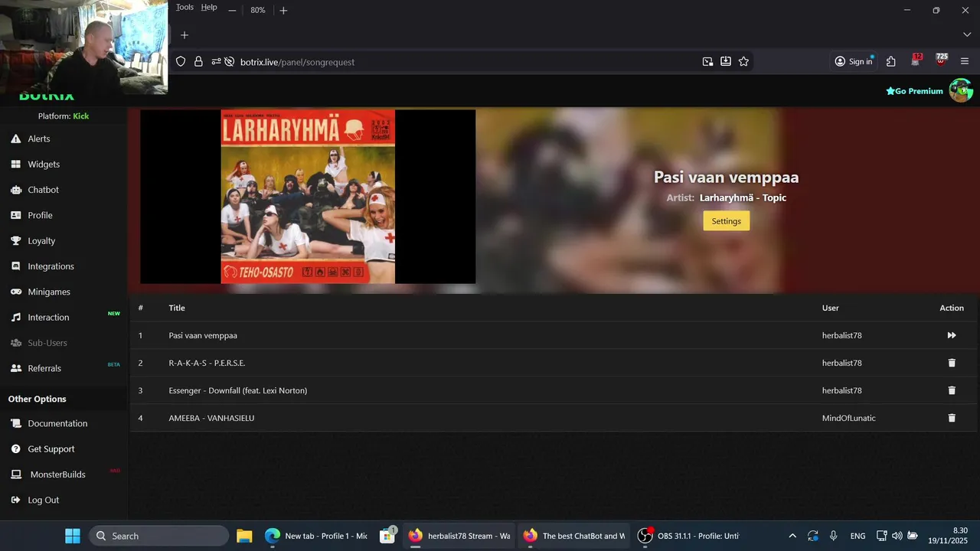Open Integrations section

point(51,266)
